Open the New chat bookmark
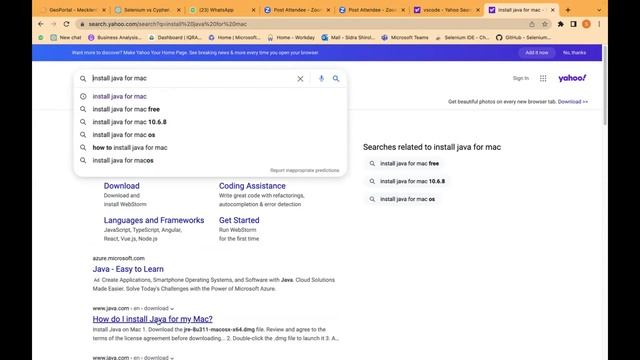 pyautogui.click(x=66, y=37)
